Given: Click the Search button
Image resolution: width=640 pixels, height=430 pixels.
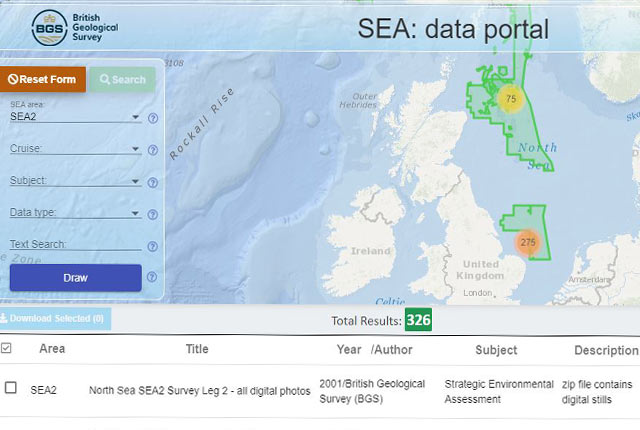Looking at the screenshot, I should click(122, 79).
